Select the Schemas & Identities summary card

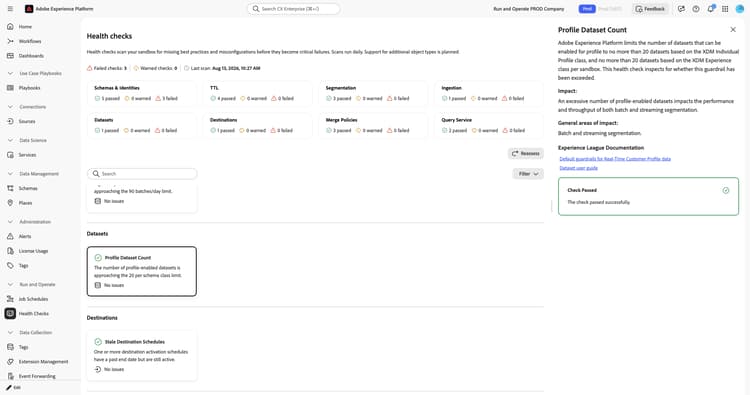pyautogui.click(x=142, y=93)
